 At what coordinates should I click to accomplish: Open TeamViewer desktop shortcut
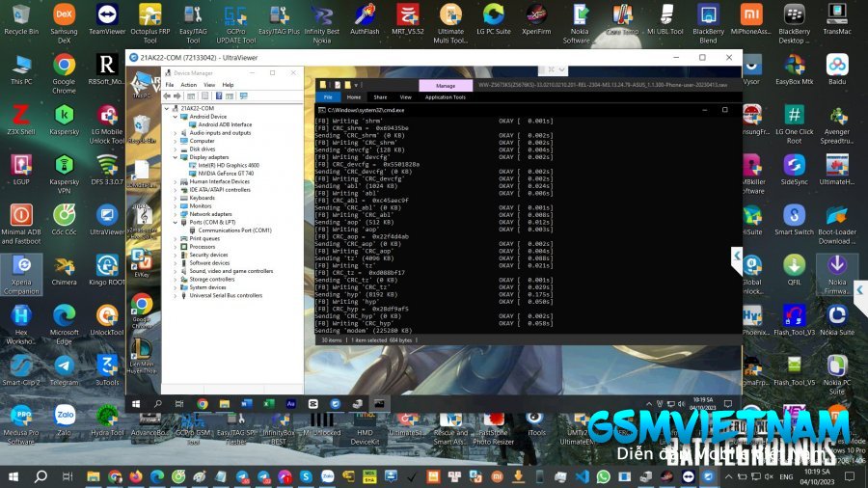click(x=107, y=20)
